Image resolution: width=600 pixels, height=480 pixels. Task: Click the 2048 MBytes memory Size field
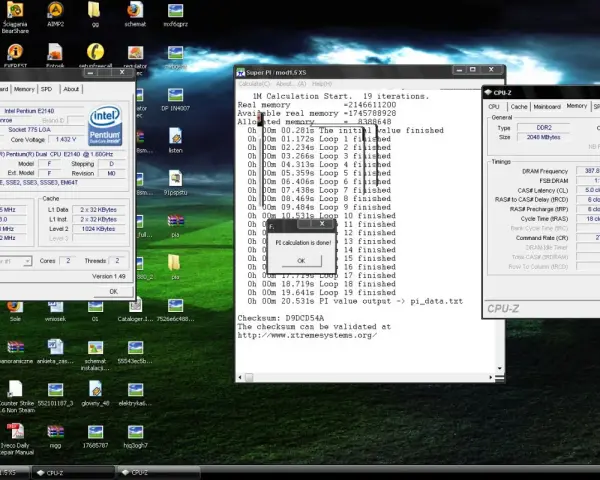pyautogui.click(x=544, y=137)
